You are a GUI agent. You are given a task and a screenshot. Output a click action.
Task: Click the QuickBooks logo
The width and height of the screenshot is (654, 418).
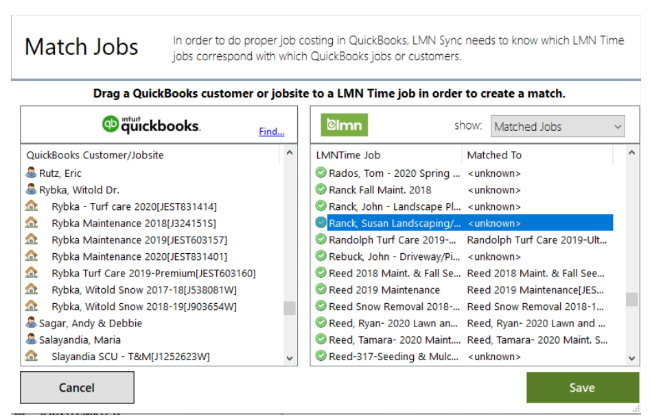point(151,124)
